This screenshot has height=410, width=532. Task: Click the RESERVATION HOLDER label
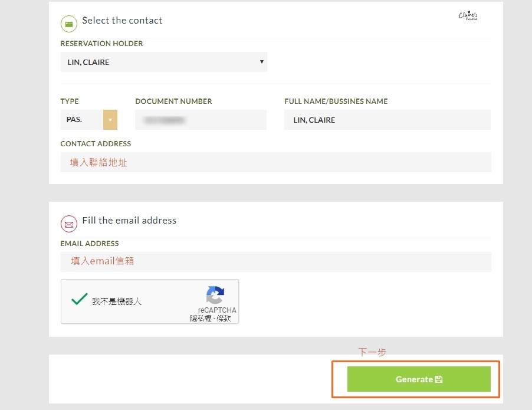coord(101,44)
